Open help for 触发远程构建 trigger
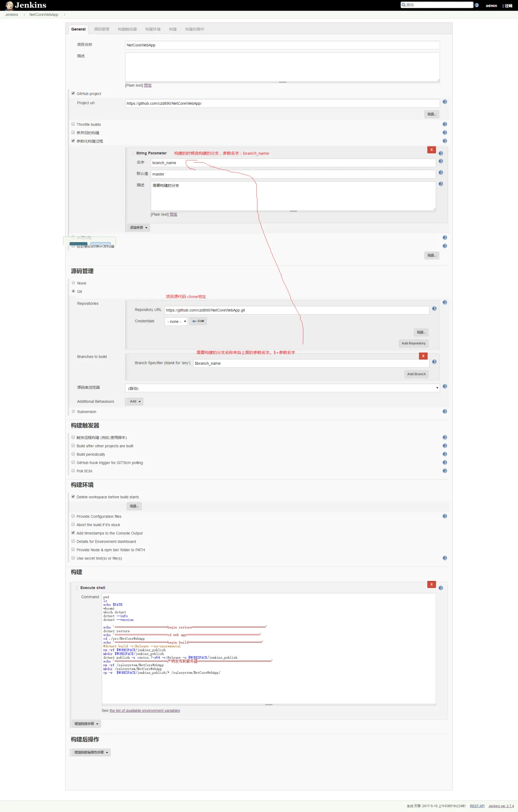 coord(445,437)
